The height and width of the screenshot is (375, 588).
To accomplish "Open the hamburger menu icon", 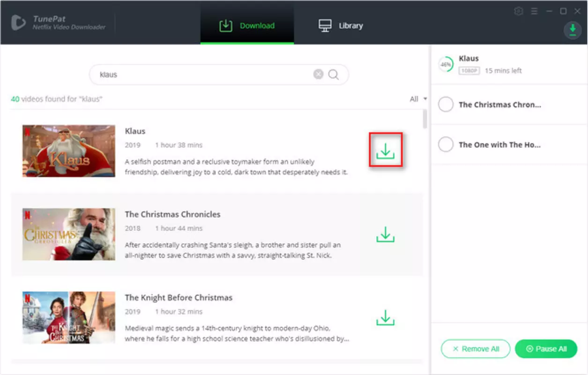I will click(x=534, y=11).
